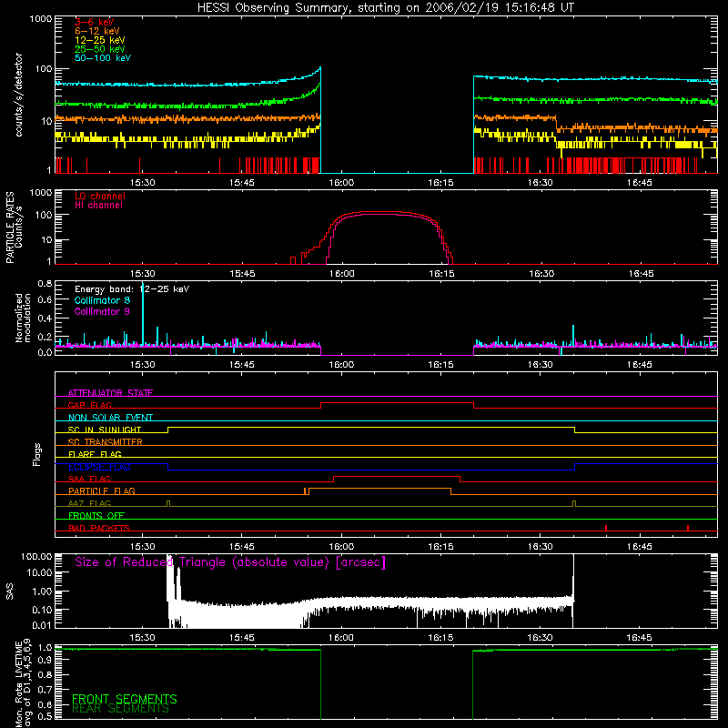Select the 6-12 keV legend label
The image size is (728, 728).
coord(97,31)
